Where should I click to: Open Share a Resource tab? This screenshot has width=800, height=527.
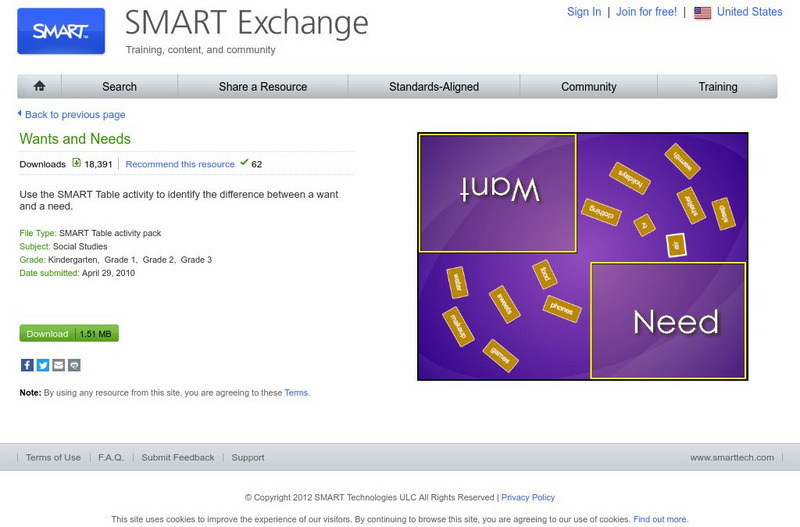263,87
